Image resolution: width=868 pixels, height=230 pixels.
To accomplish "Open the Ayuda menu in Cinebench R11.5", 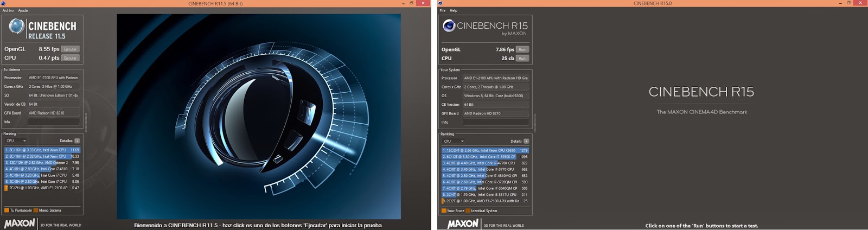I will point(23,10).
